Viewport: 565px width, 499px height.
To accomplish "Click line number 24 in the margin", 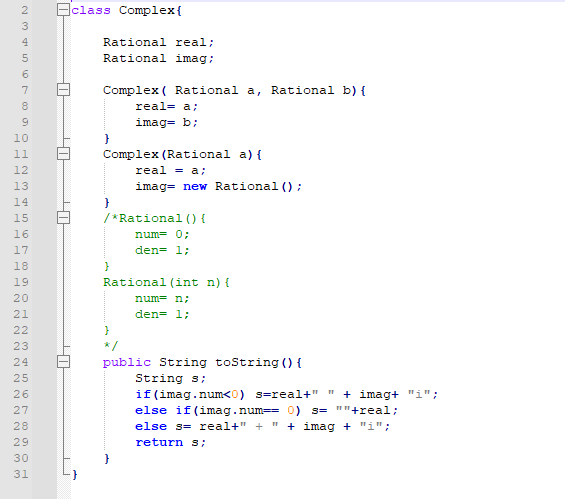I will [21, 362].
